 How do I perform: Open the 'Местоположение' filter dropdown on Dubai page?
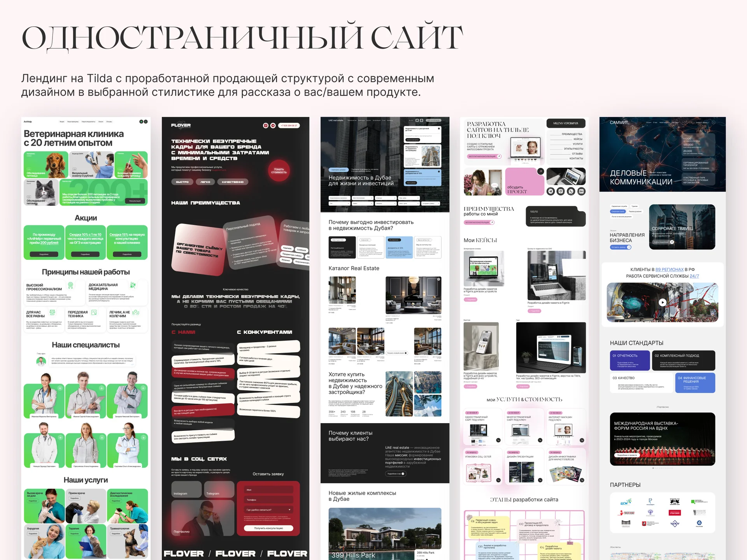pos(362,198)
